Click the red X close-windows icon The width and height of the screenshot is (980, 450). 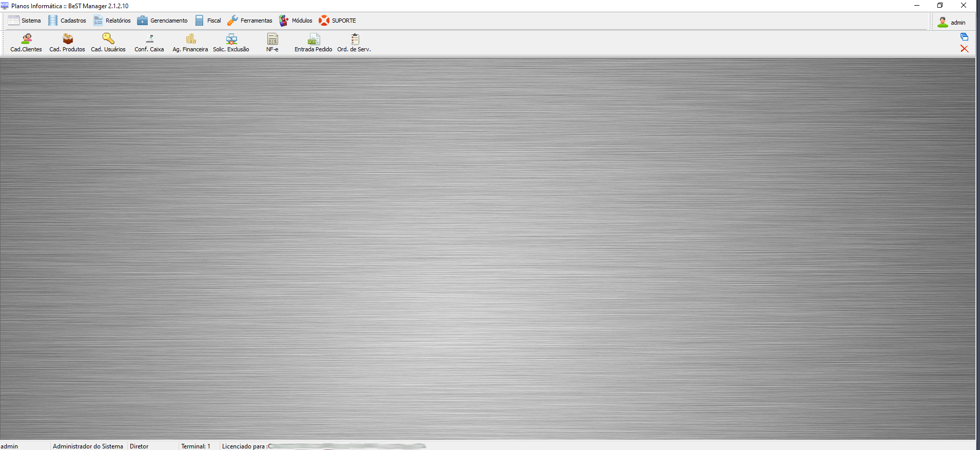[x=964, y=49]
